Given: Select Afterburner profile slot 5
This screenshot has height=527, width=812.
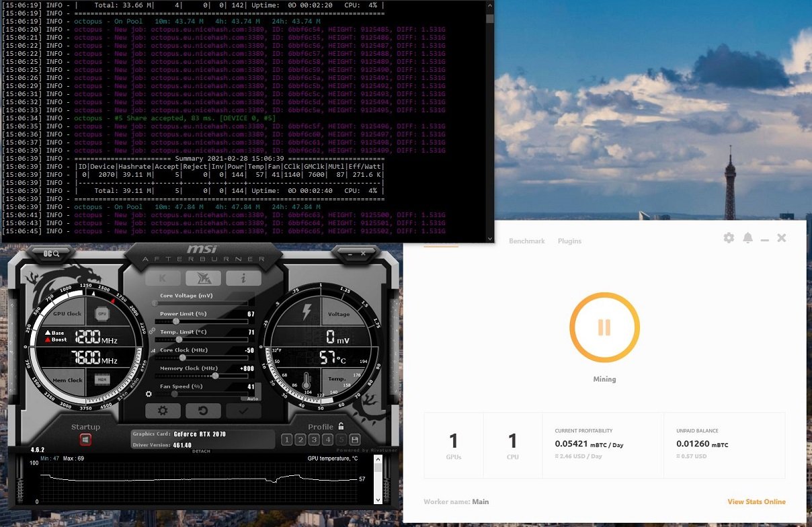Looking at the screenshot, I should pyautogui.click(x=341, y=440).
